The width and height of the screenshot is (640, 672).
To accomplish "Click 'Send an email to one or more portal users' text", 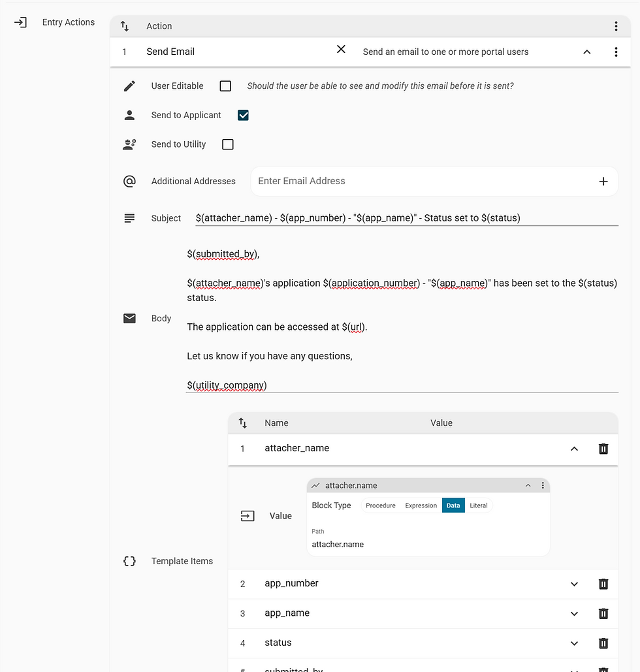I will click(446, 52).
